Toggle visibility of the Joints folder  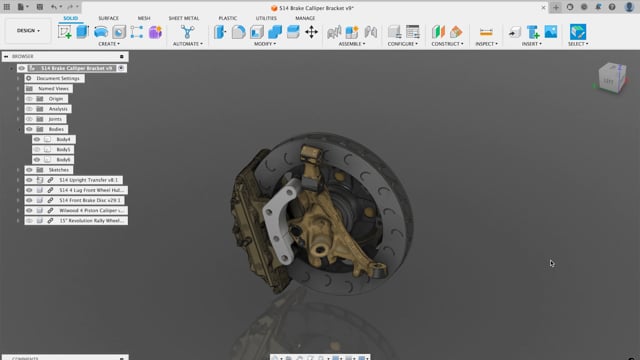(29, 119)
